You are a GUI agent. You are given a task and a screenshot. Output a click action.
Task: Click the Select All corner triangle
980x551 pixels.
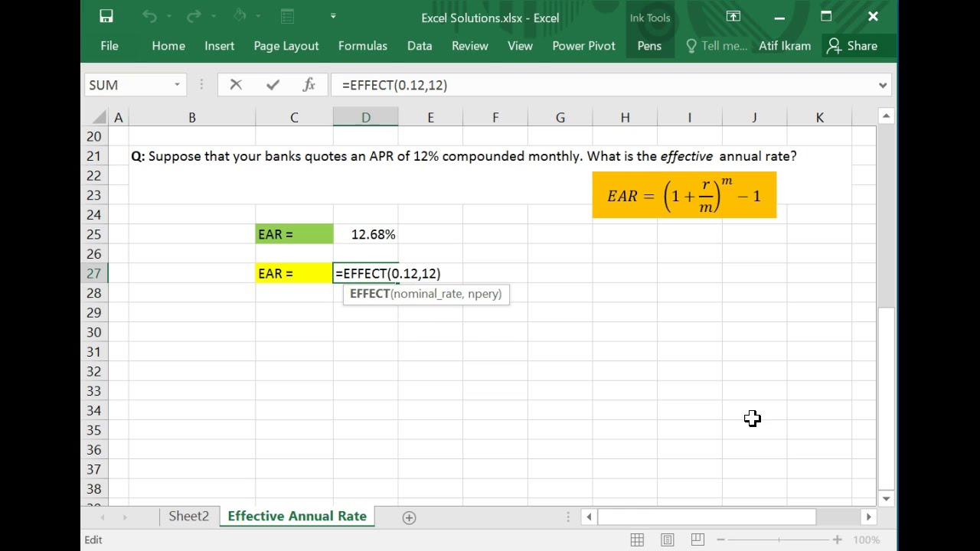(x=100, y=117)
